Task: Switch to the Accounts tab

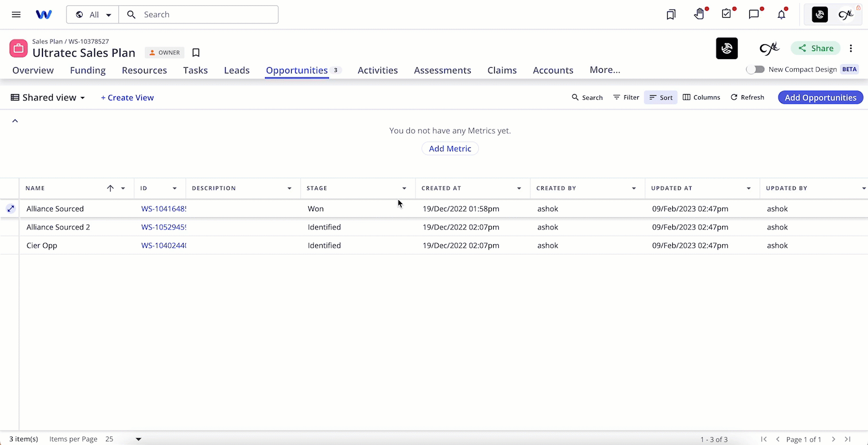Action: (553, 70)
